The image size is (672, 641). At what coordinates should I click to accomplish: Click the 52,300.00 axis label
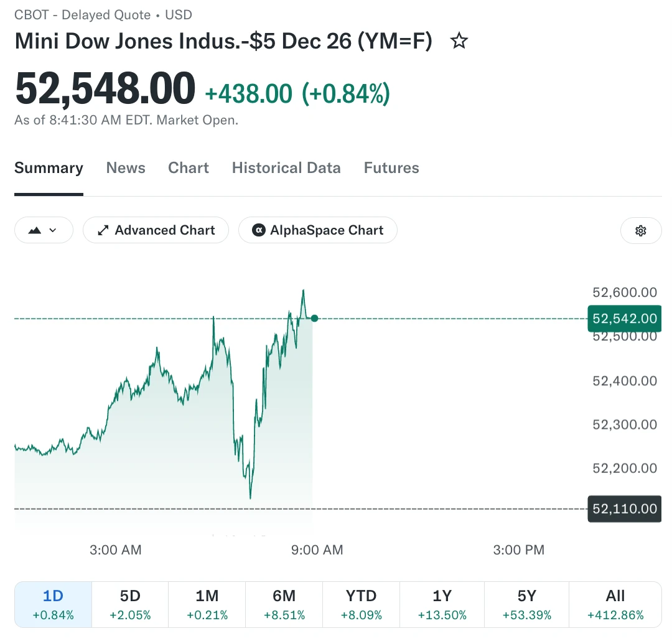[625, 424]
